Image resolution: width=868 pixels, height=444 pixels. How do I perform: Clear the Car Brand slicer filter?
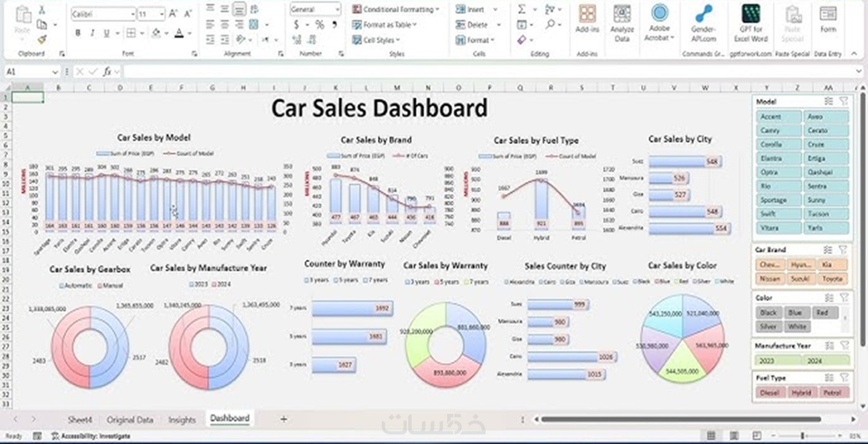pyautogui.click(x=843, y=250)
